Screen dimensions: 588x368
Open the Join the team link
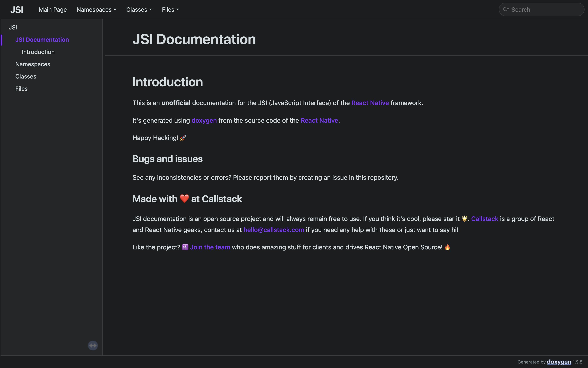click(x=210, y=247)
